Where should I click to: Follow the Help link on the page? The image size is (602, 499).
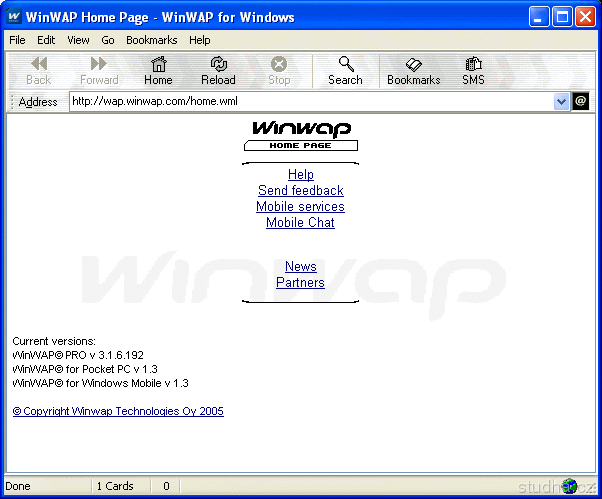(x=301, y=174)
